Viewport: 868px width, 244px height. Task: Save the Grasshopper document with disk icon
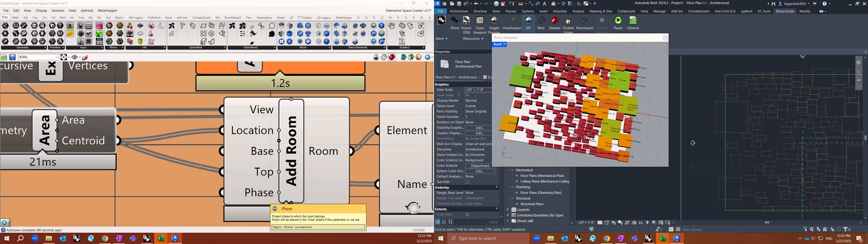tap(12, 57)
